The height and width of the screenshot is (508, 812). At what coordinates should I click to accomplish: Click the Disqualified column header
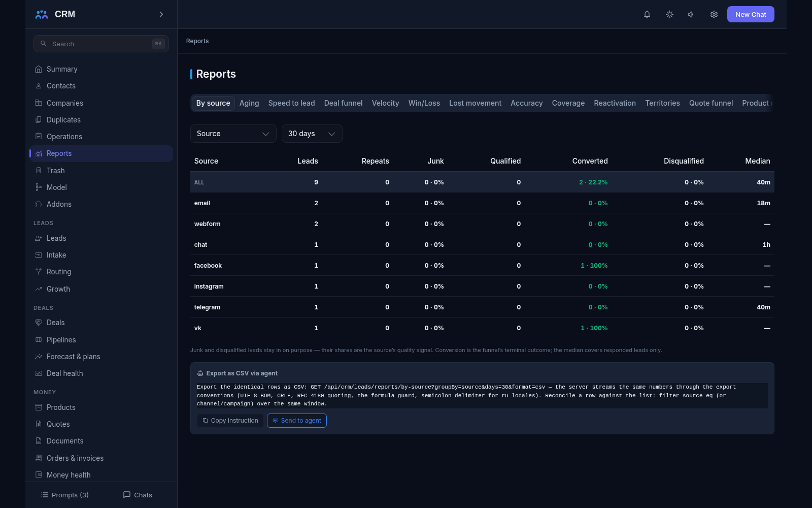684,161
